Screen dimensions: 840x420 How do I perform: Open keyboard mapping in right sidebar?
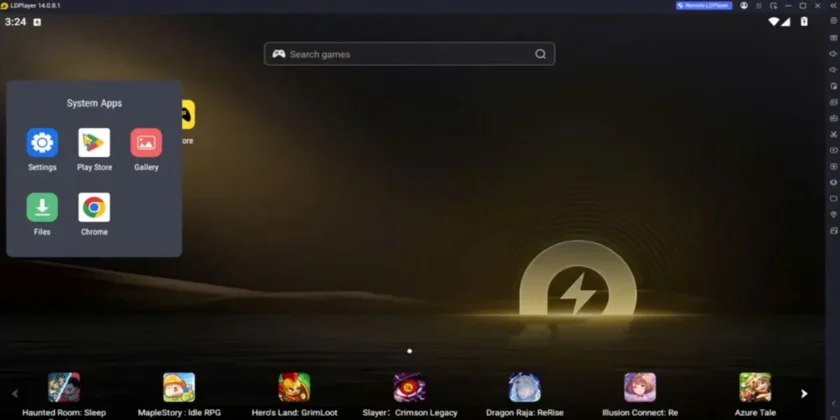(834, 38)
